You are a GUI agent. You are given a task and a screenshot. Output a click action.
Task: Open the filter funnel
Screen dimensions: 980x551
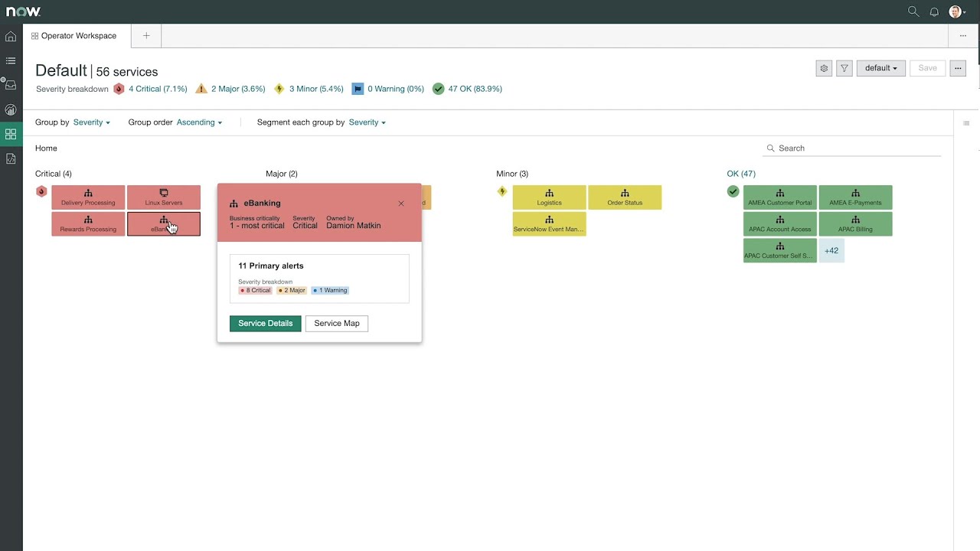[x=844, y=68]
